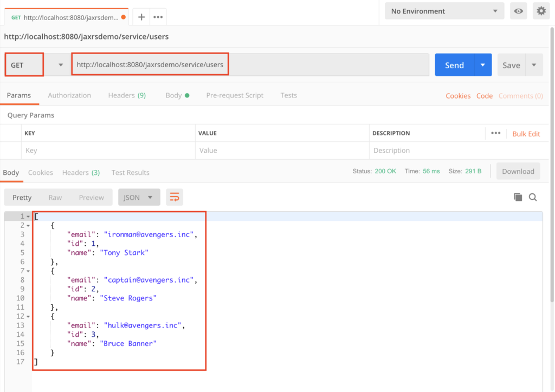Switch response view to Preview
The width and height of the screenshot is (555, 392).
(91, 197)
